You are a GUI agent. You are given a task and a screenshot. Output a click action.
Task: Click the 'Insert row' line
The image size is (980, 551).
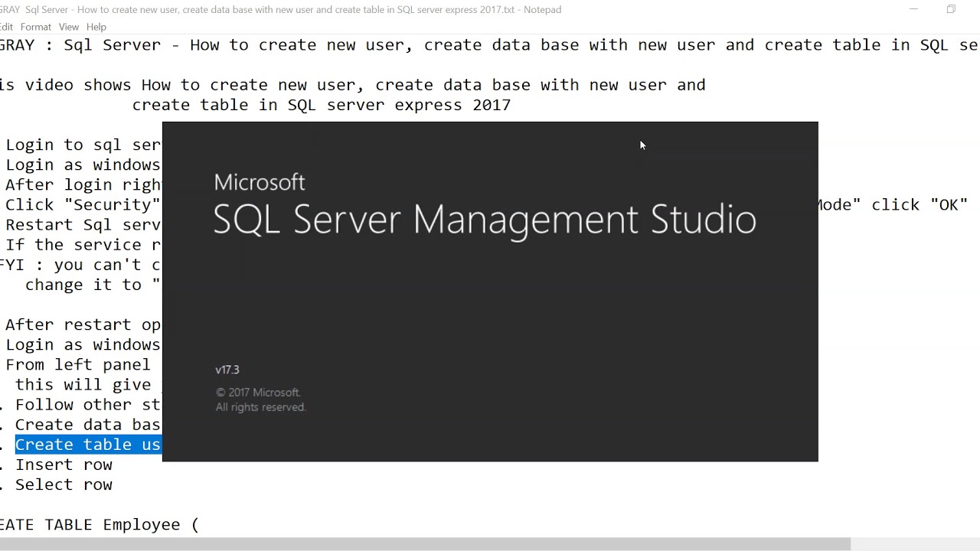pyautogui.click(x=64, y=465)
